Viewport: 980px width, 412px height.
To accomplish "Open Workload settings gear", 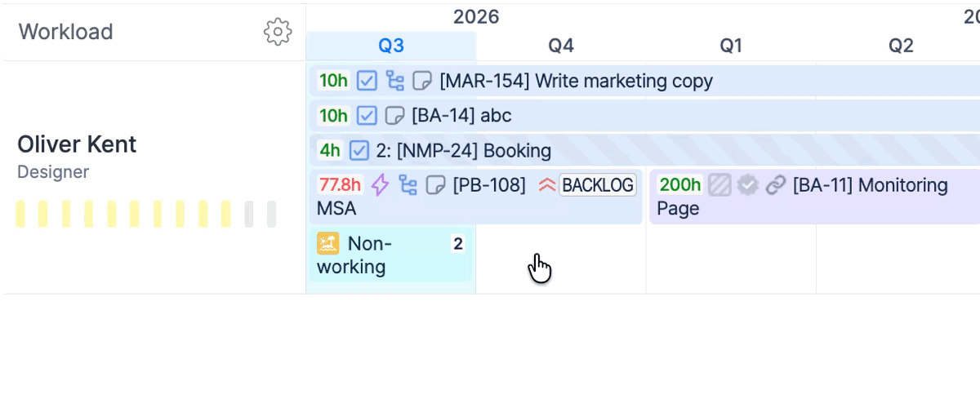I will tap(278, 32).
